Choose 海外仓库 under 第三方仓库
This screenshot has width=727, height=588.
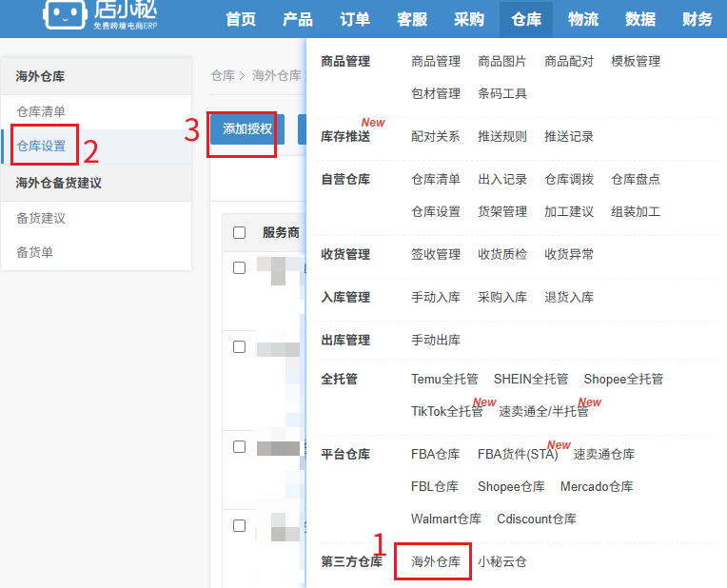pyautogui.click(x=436, y=561)
